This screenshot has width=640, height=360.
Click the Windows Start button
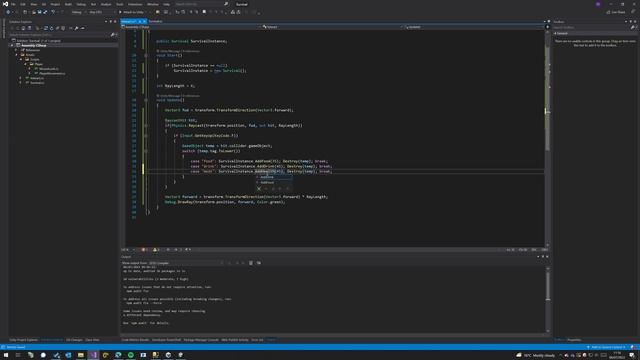[x=6, y=355]
